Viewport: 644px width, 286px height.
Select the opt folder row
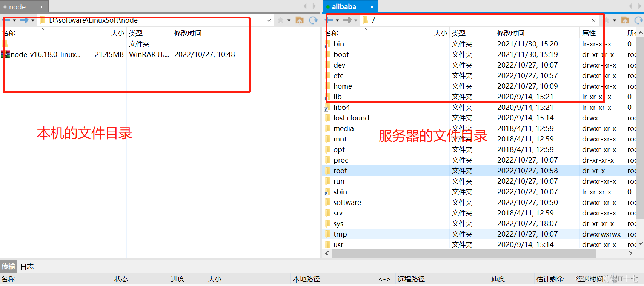pyautogui.click(x=479, y=149)
